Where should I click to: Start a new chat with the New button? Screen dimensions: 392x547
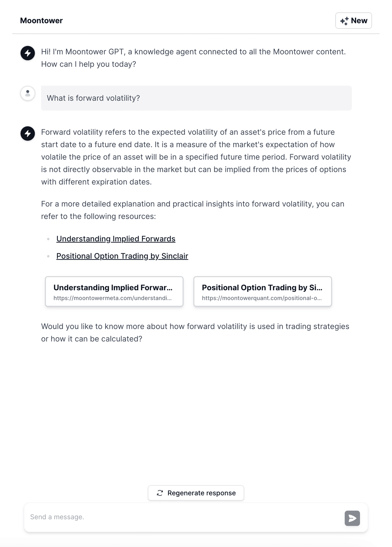click(x=354, y=20)
